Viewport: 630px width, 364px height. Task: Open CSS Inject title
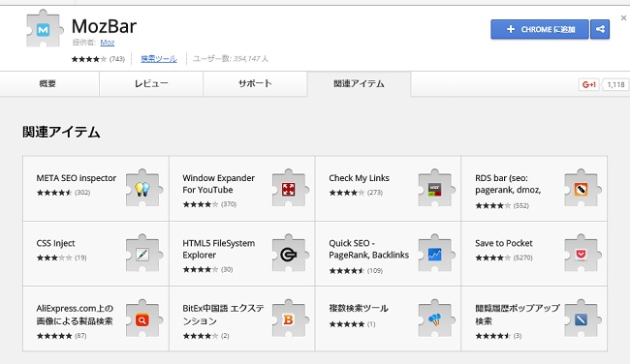coord(55,243)
